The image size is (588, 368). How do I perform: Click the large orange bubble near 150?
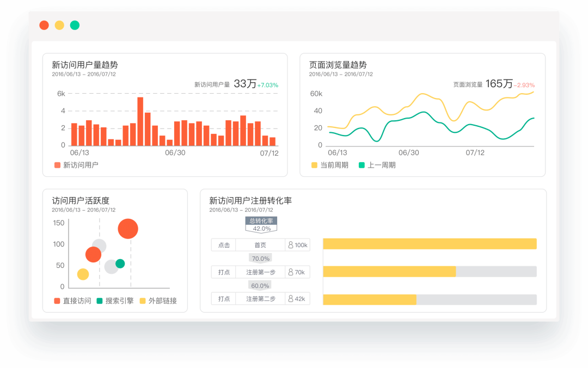128,229
